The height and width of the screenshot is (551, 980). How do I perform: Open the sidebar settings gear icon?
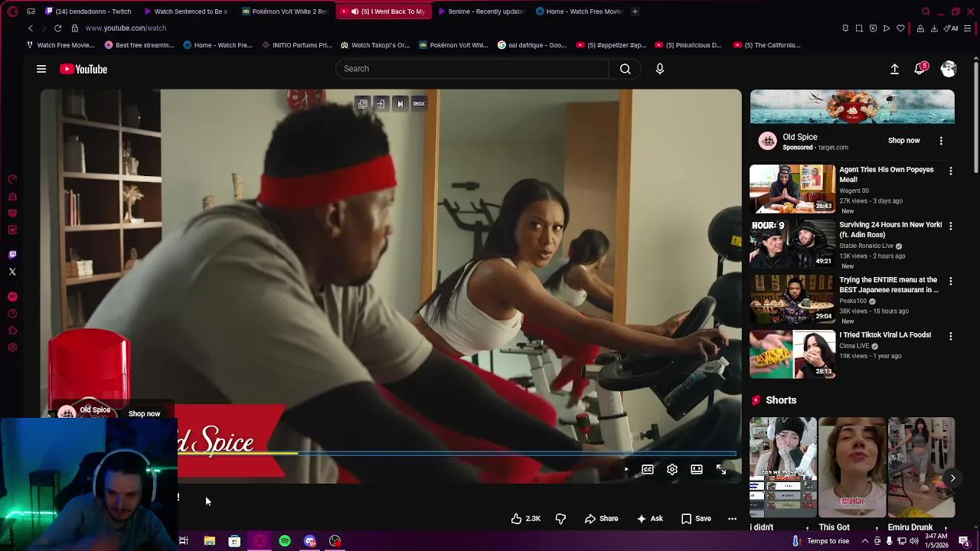pos(12,347)
